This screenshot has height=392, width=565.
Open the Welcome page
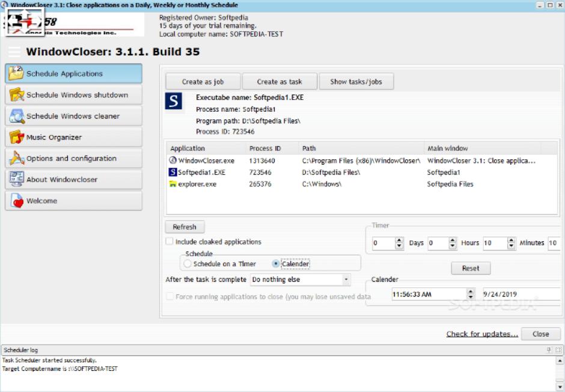pos(73,201)
